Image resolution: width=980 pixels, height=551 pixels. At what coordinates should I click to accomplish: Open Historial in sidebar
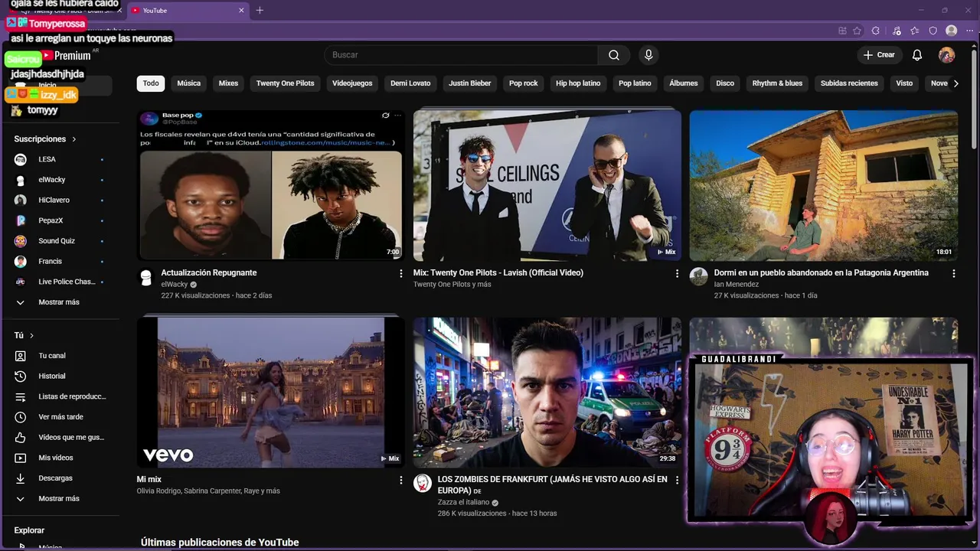click(60, 377)
